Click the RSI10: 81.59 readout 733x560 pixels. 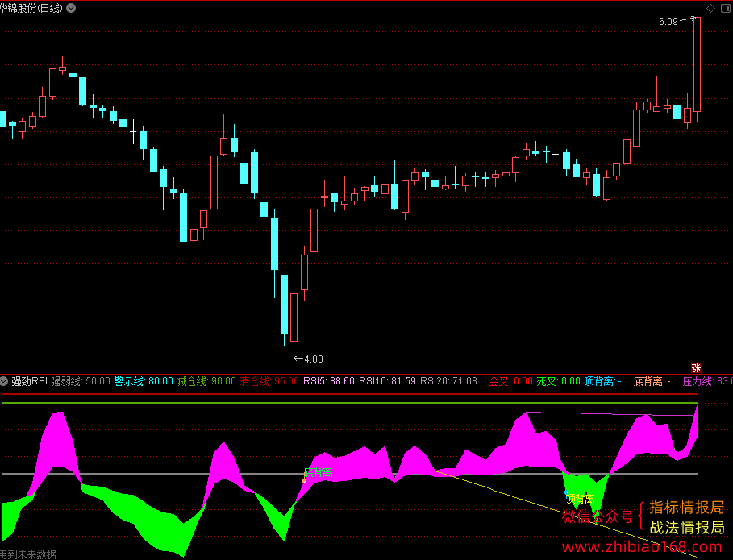(x=388, y=381)
